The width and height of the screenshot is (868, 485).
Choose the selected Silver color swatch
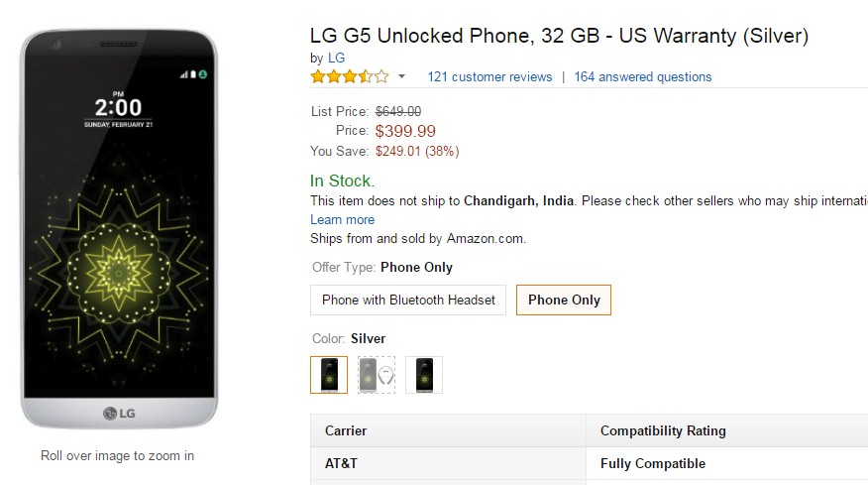(x=329, y=375)
